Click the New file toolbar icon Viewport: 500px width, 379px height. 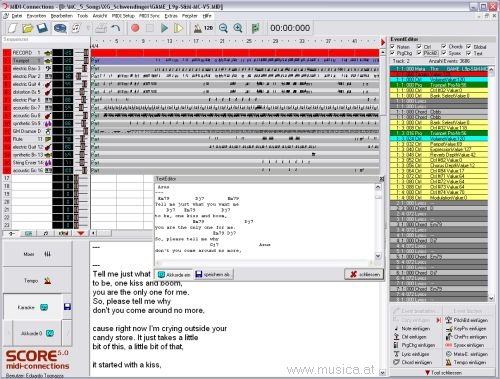13,28
